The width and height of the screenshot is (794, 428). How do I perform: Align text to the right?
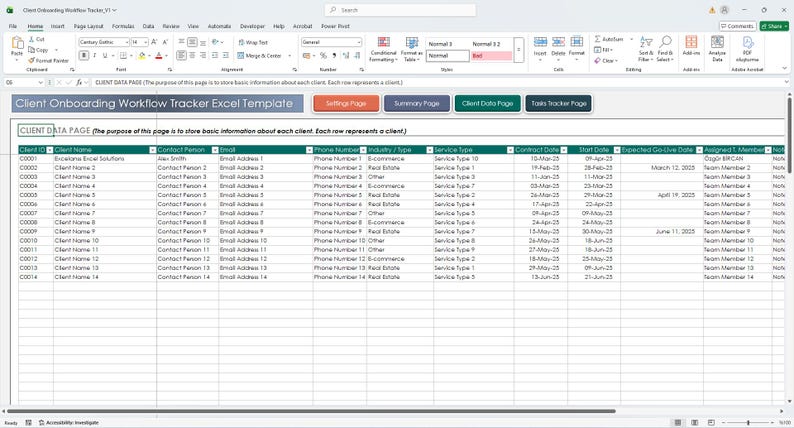[203, 55]
